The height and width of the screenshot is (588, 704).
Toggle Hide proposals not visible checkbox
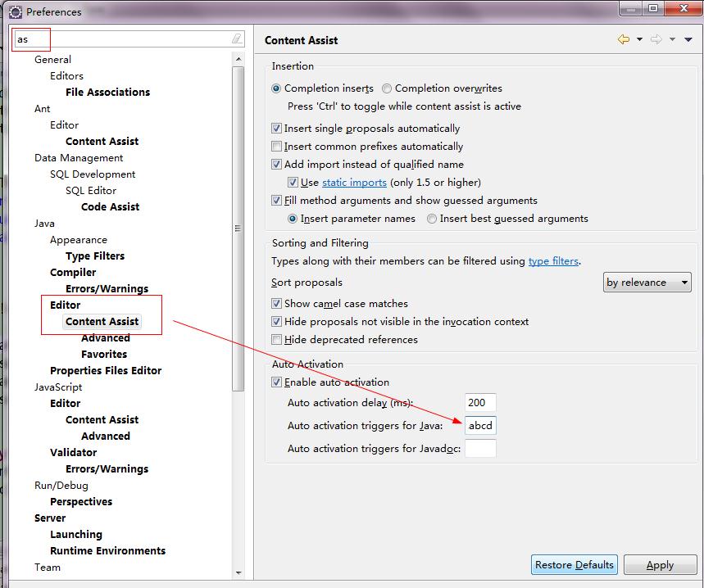pyautogui.click(x=276, y=322)
